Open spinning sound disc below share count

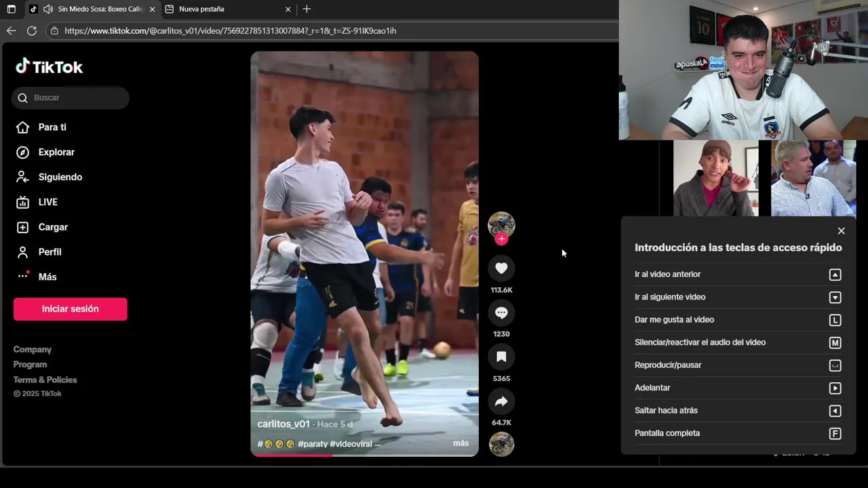(501, 444)
